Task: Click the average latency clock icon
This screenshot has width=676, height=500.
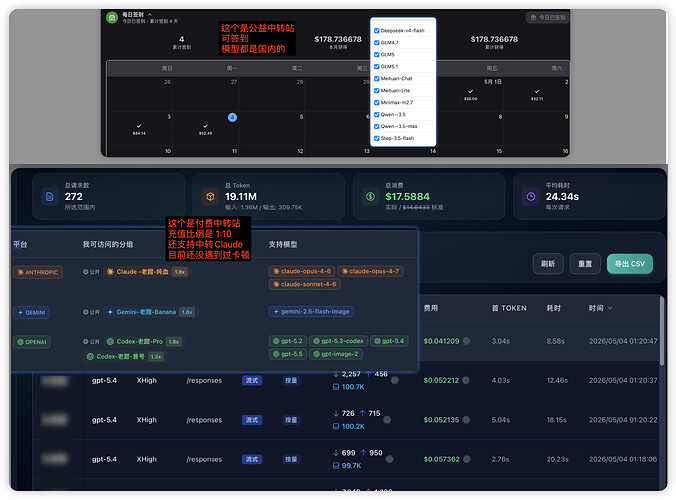Action: tap(531, 197)
